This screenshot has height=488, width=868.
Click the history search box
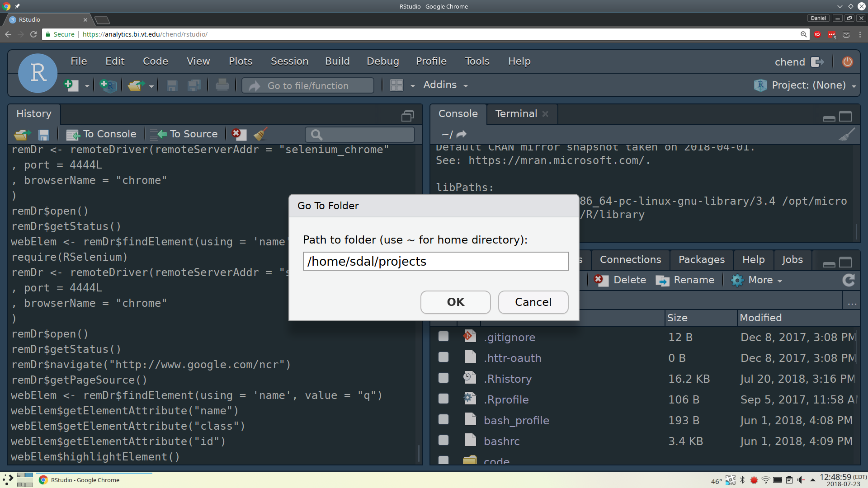click(360, 135)
